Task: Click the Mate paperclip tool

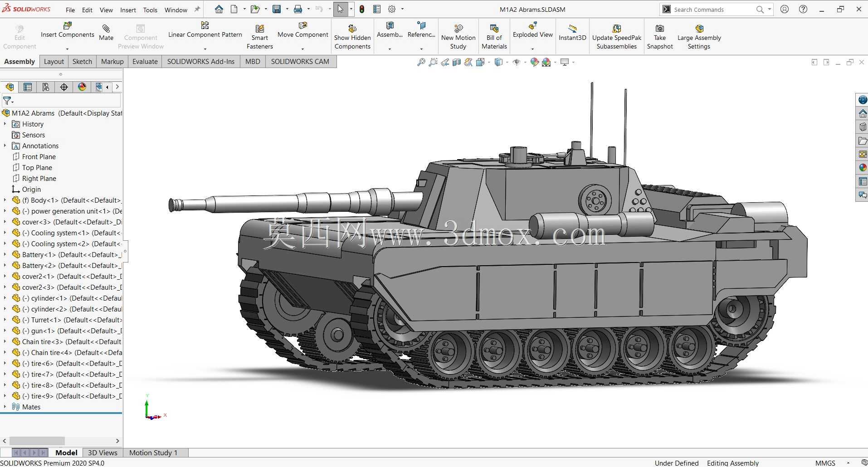Action: pos(106,33)
